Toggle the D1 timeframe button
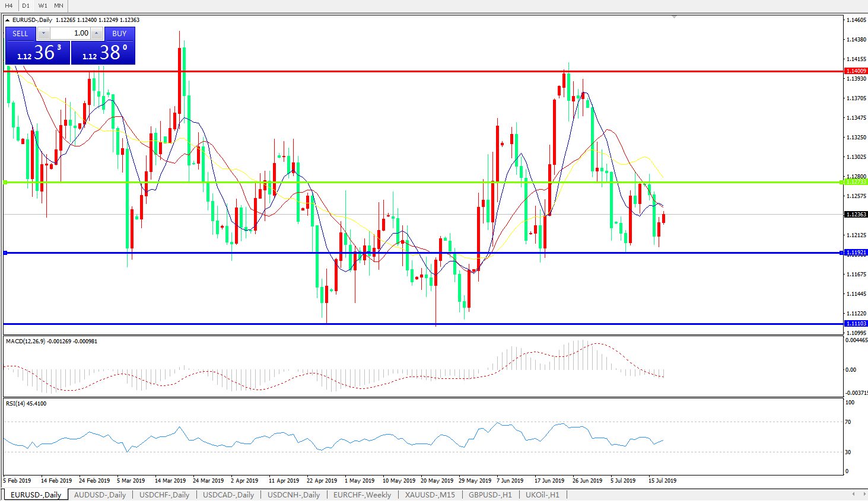 tap(26, 5)
